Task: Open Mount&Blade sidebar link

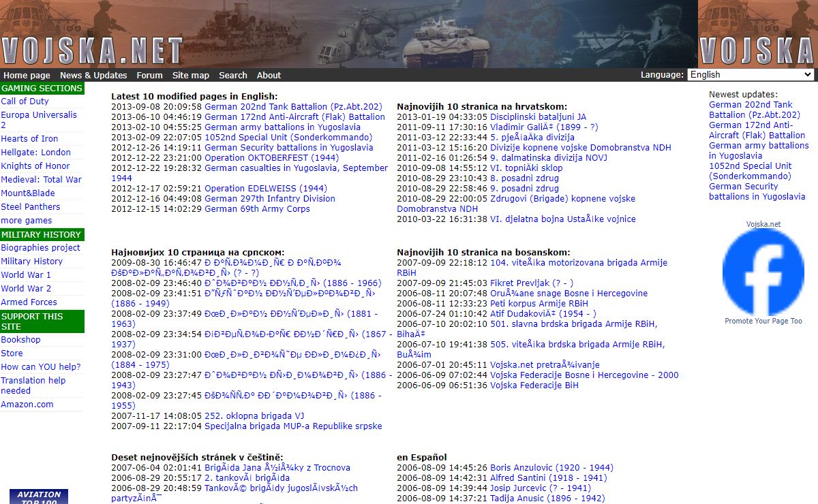Action: pyautogui.click(x=27, y=193)
